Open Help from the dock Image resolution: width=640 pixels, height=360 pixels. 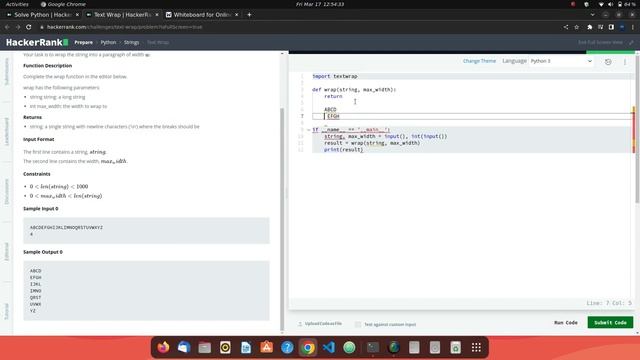[x=287, y=347]
